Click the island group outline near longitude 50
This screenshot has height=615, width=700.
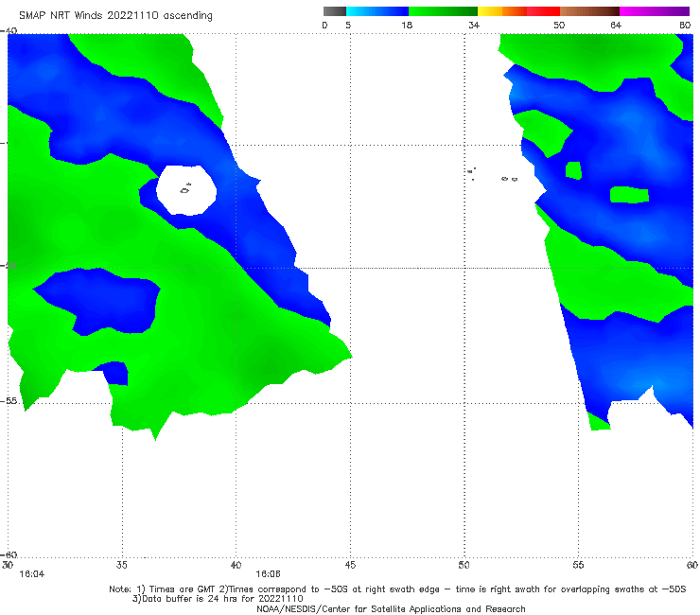point(471,173)
